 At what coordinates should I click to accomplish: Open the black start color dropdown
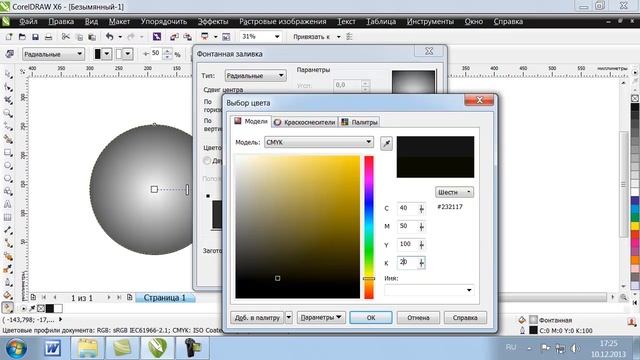(107, 54)
